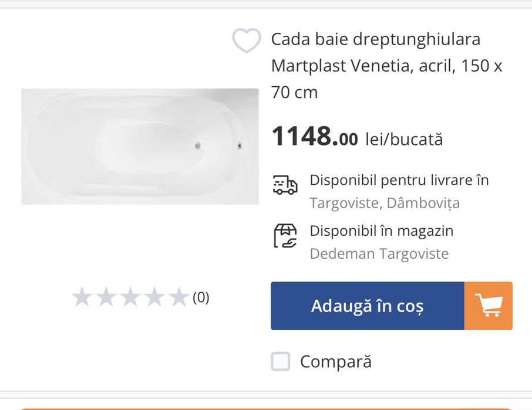Click the review count (0)

click(201, 297)
